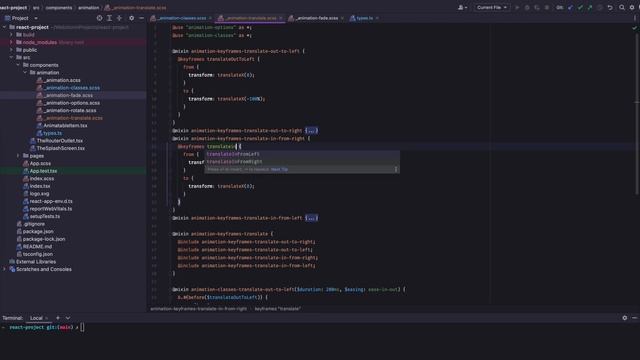Image resolution: width=640 pixels, height=360 pixels.
Task: Choose translateInFromLeft autocomplete suggestion
Action: tap(302, 154)
